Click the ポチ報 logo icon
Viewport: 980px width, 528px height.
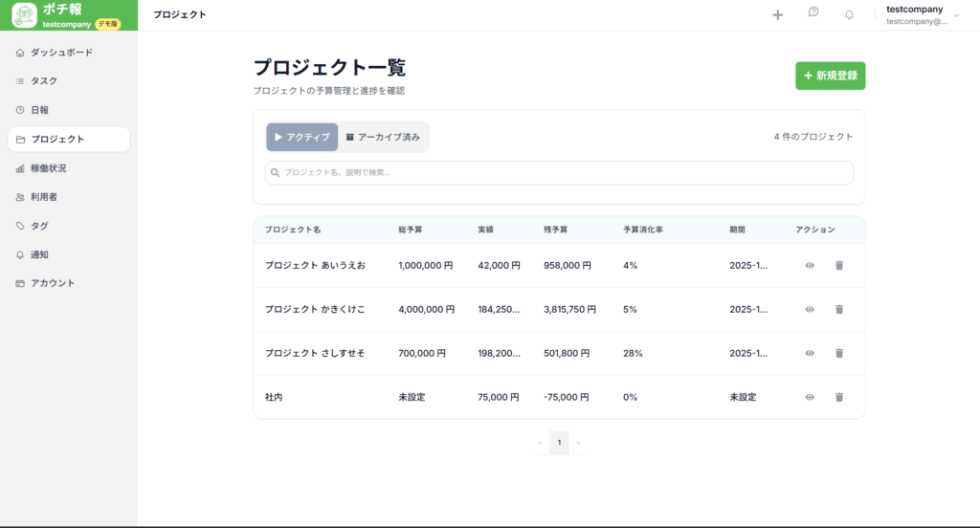24,15
